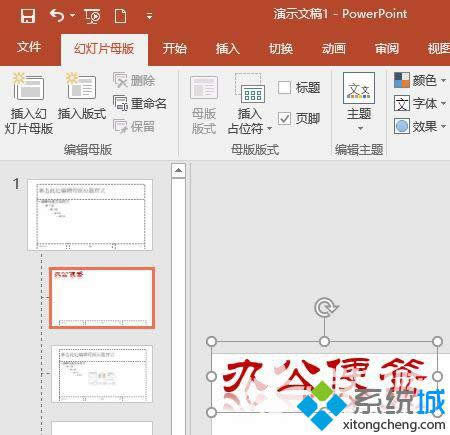Open the 文件 menu tab
This screenshot has width=450, height=435.
click(29, 47)
